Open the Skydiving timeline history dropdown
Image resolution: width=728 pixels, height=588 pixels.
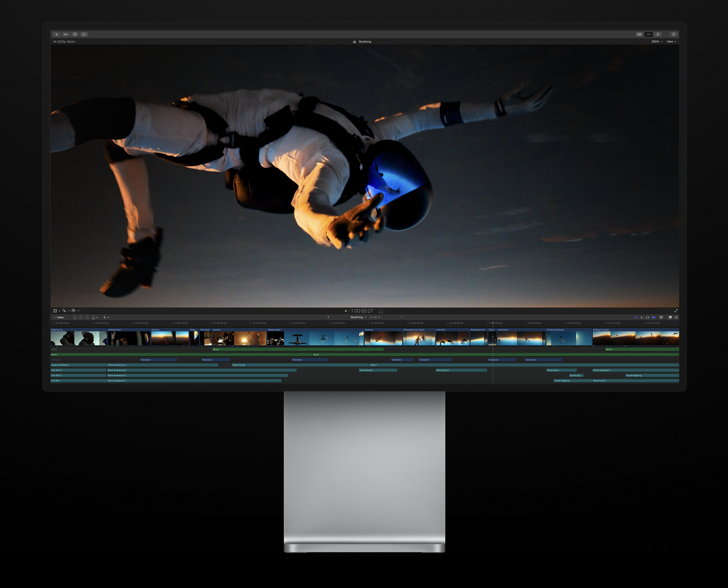(x=358, y=317)
